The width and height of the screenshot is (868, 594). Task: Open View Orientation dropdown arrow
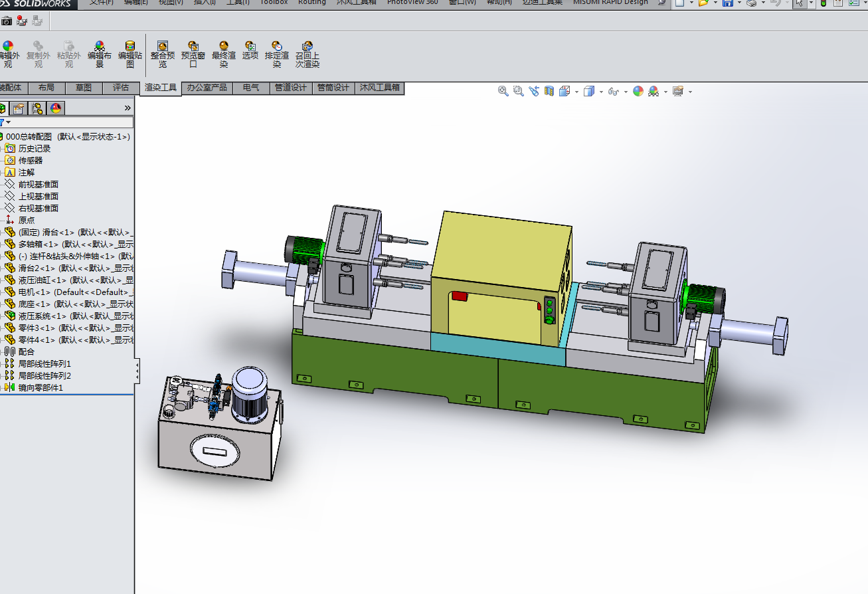(576, 92)
